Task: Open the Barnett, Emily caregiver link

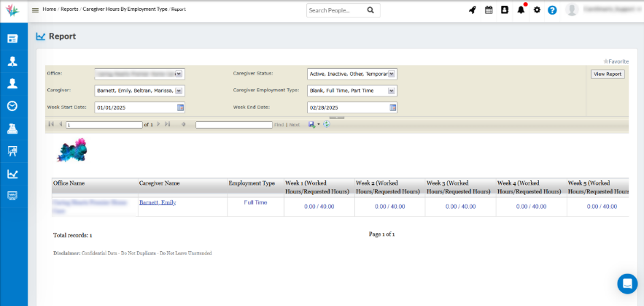Action: [x=158, y=202]
